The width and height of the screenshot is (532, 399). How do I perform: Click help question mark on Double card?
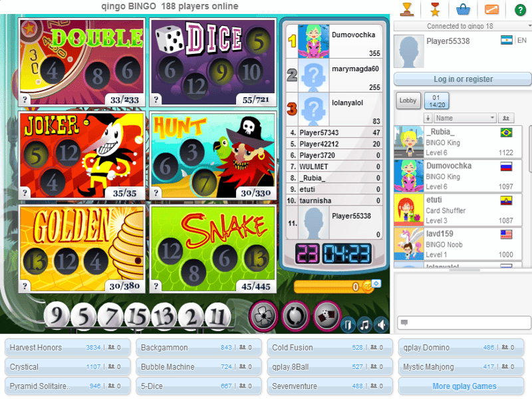25,99
